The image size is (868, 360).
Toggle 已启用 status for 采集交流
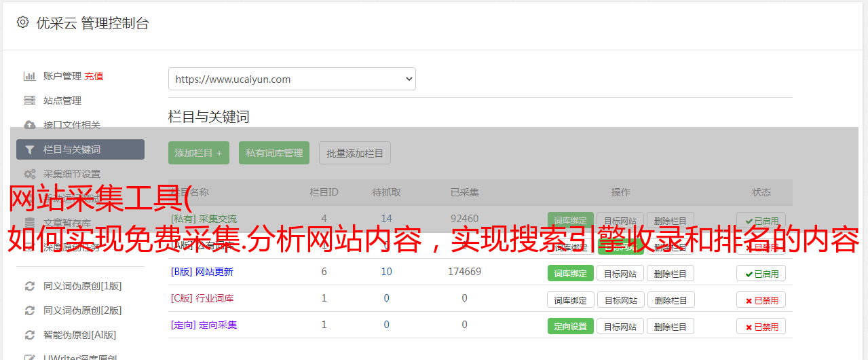tap(761, 220)
